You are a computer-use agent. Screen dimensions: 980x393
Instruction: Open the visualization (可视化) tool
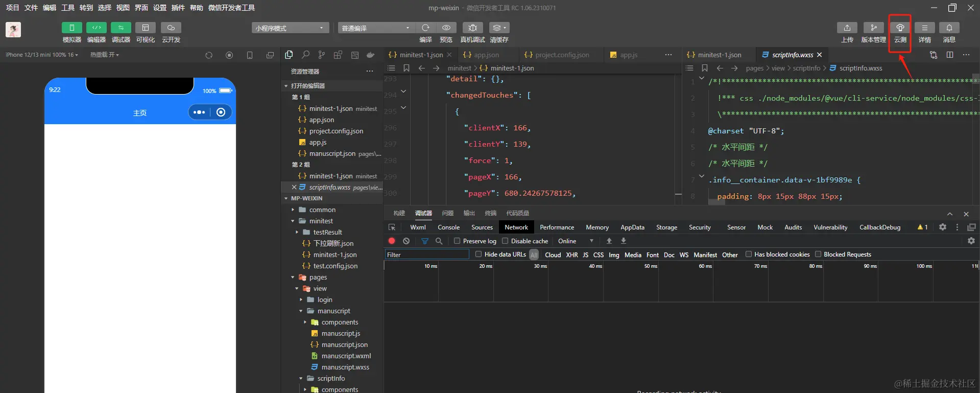tap(146, 28)
